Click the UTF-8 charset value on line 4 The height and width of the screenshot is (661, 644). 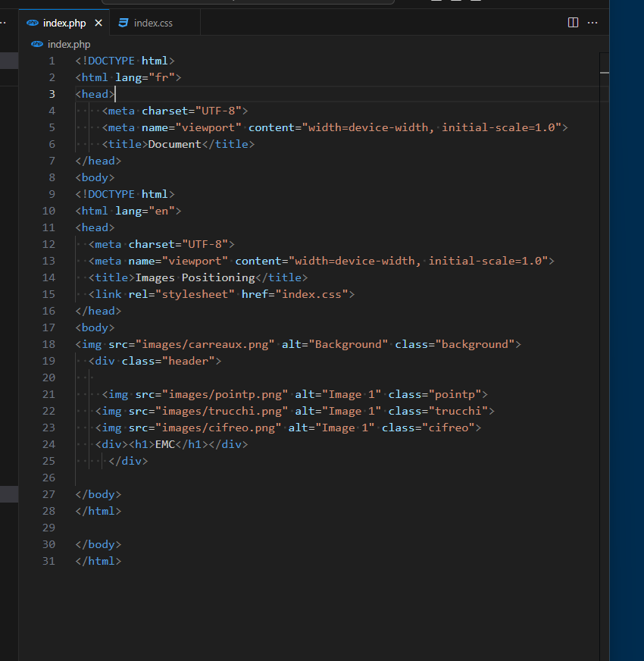click(218, 111)
